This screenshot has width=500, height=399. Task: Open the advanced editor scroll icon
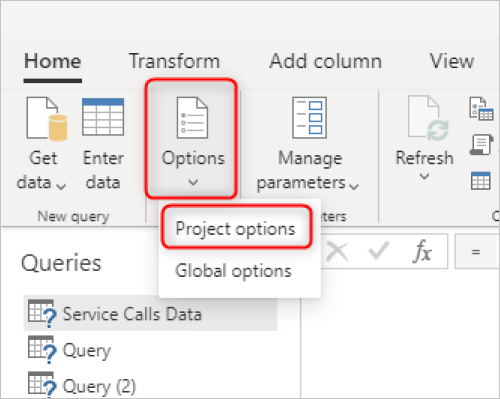(x=481, y=145)
